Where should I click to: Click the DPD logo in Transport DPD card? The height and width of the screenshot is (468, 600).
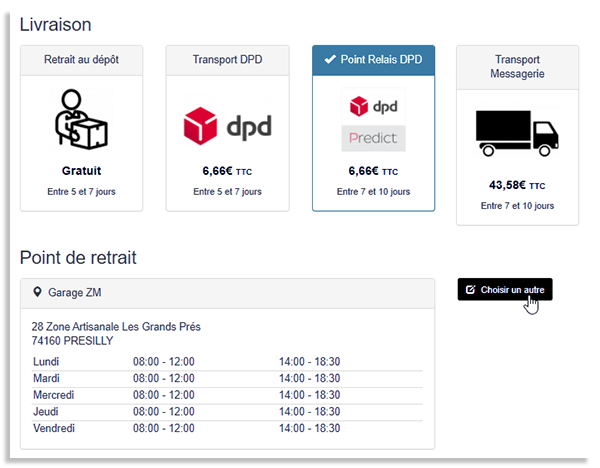tap(227, 127)
